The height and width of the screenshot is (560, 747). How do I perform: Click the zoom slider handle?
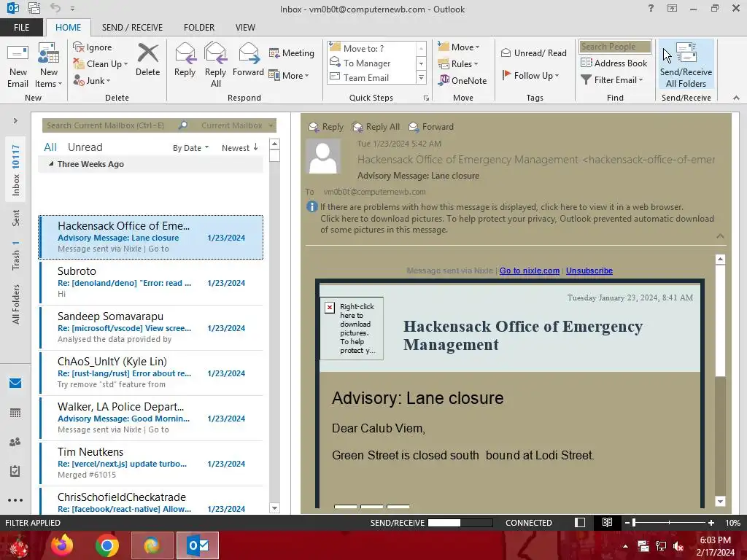[634, 523]
